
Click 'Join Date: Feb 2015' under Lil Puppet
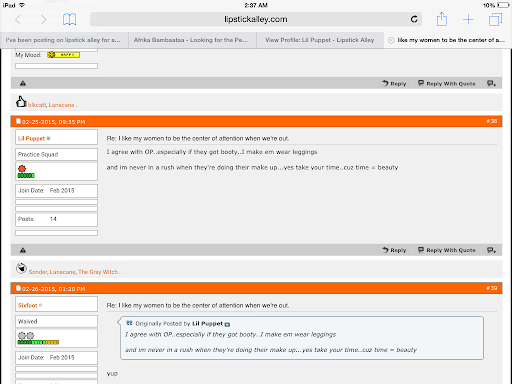click(x=46, y=191)
